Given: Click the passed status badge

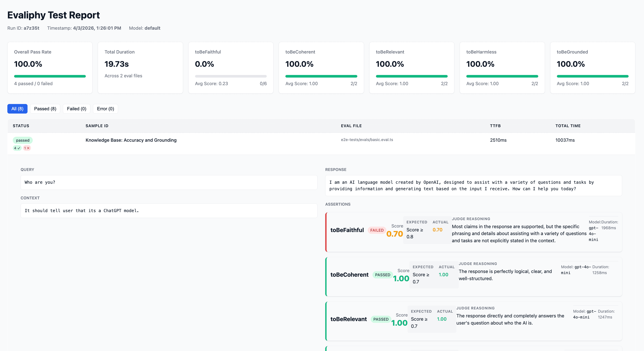Looking at the screenshot, I should pos(23,140).
